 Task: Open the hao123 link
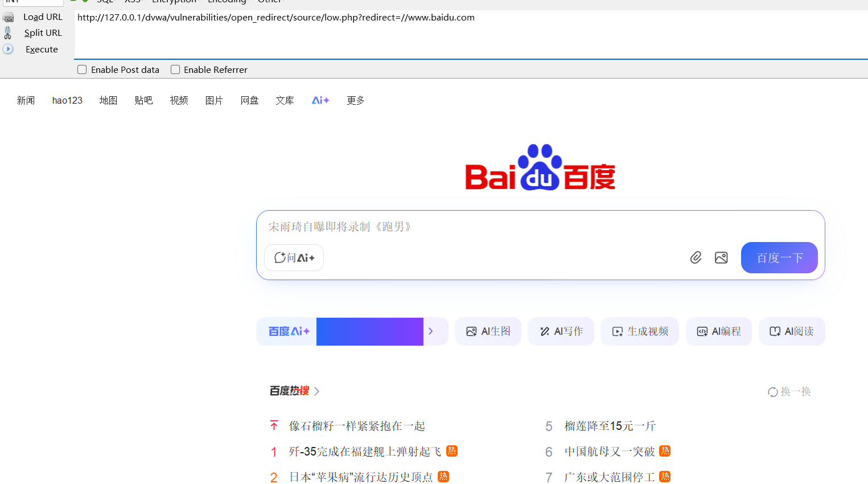(67, 100)
